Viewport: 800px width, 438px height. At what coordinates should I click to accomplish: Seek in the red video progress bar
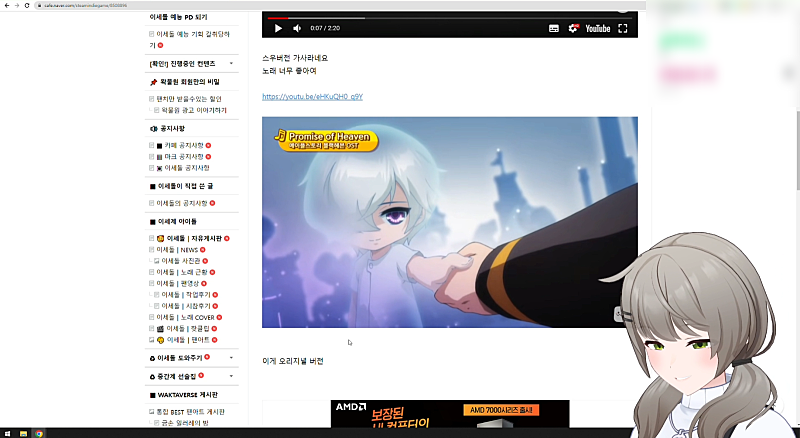point(449,18)
